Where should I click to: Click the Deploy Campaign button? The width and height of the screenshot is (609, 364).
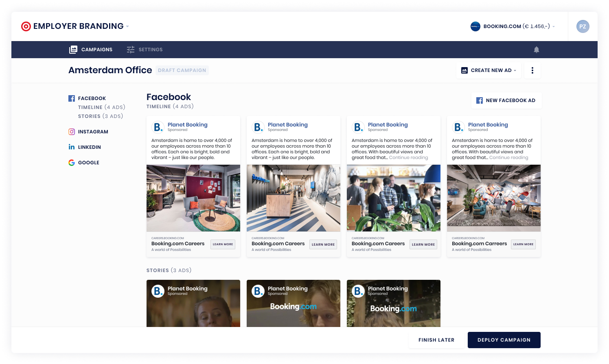click(504, 340)
